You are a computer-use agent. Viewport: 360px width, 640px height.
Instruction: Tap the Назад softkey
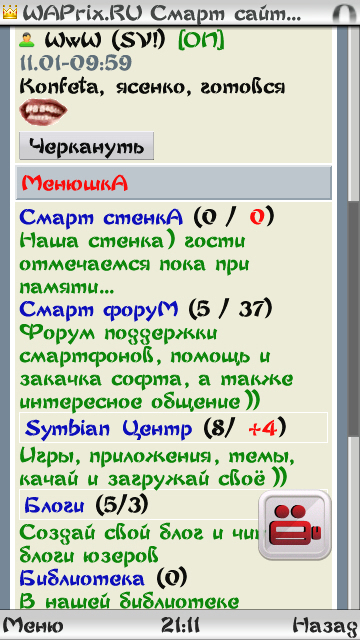coord(325,625)
